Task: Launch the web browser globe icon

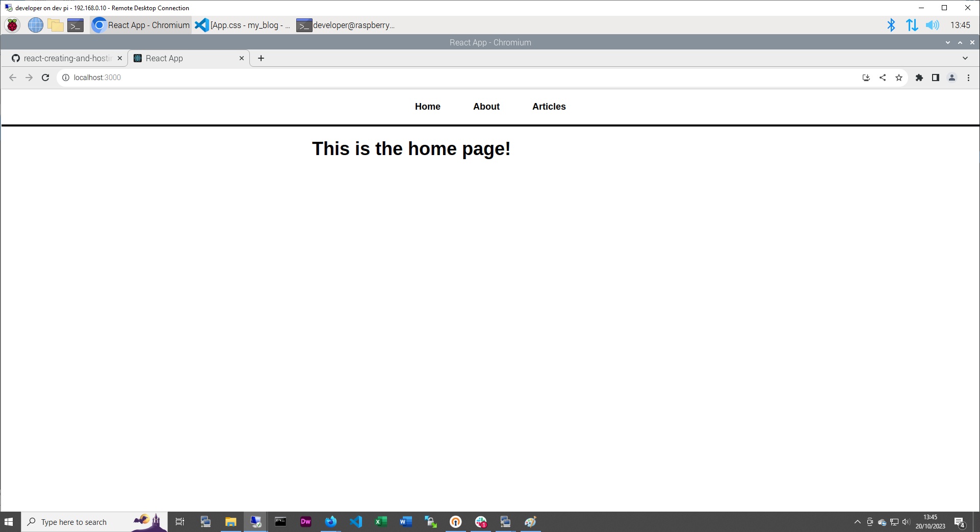Action: [x=35, y=25]
